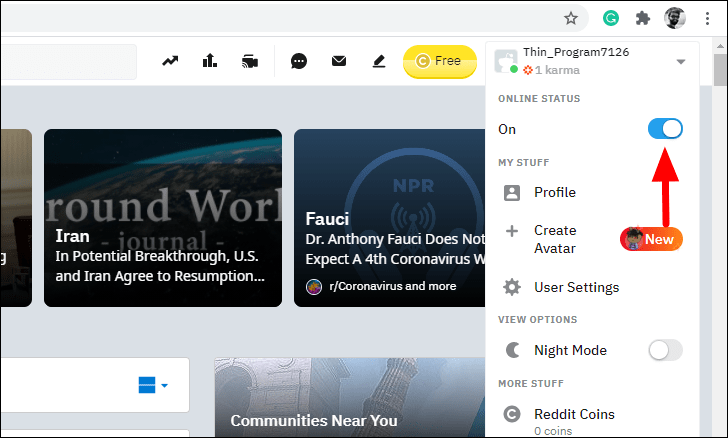Click the moon icon for Night Mode
Viewport: 728px width, 438px height.
(x=512, y=350)
